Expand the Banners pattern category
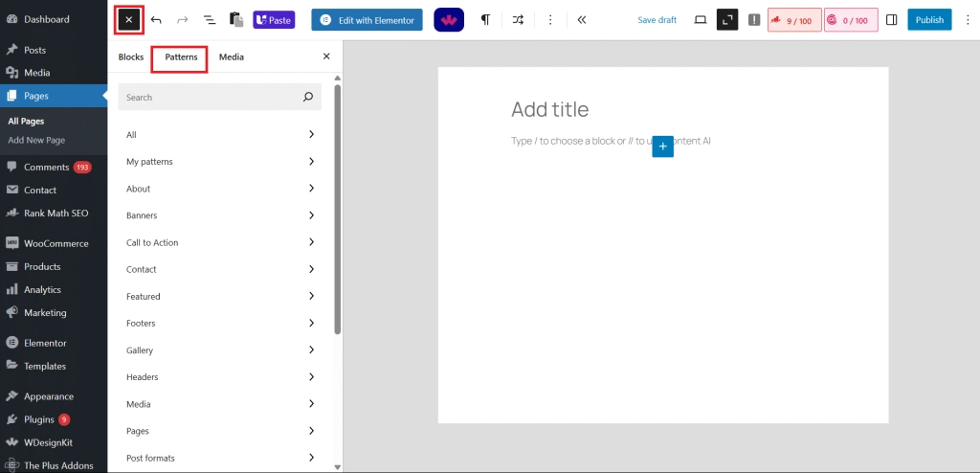 [x=219, y=215]
